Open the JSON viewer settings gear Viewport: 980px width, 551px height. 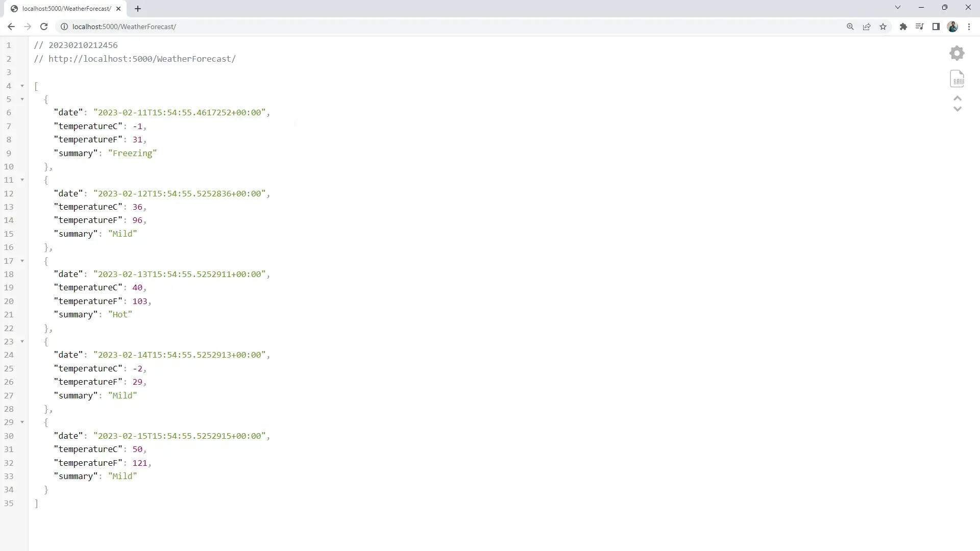pyautogui.click(x=957, y=53)
